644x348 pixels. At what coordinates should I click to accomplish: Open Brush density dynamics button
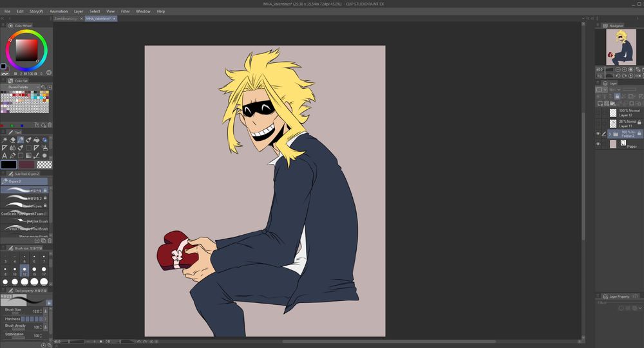click(x=46, y=327)
